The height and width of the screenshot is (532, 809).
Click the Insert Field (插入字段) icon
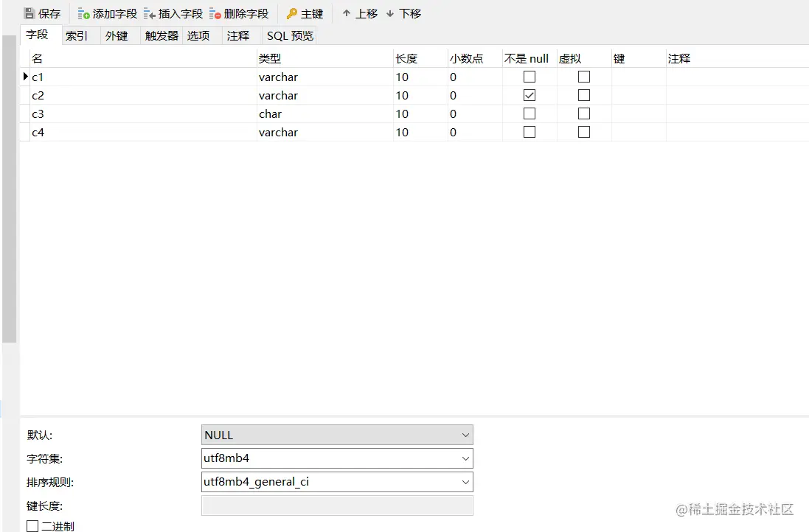point(150,14)
